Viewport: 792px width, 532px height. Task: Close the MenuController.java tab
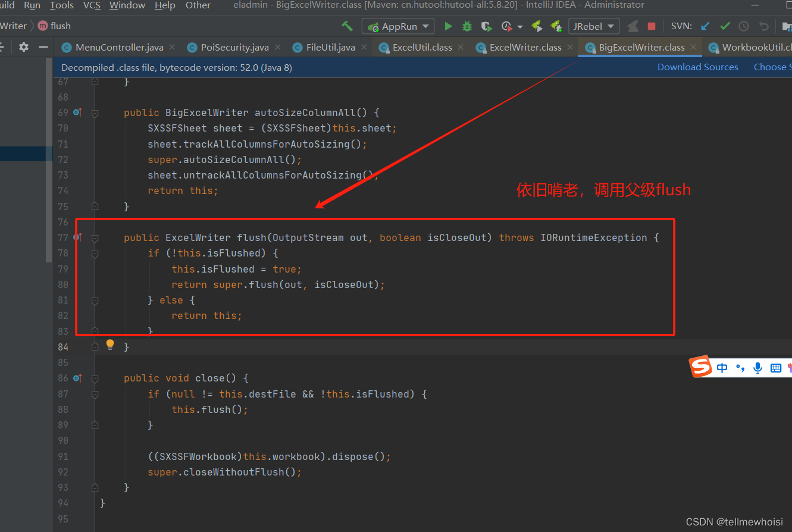(x=172, y=47)
